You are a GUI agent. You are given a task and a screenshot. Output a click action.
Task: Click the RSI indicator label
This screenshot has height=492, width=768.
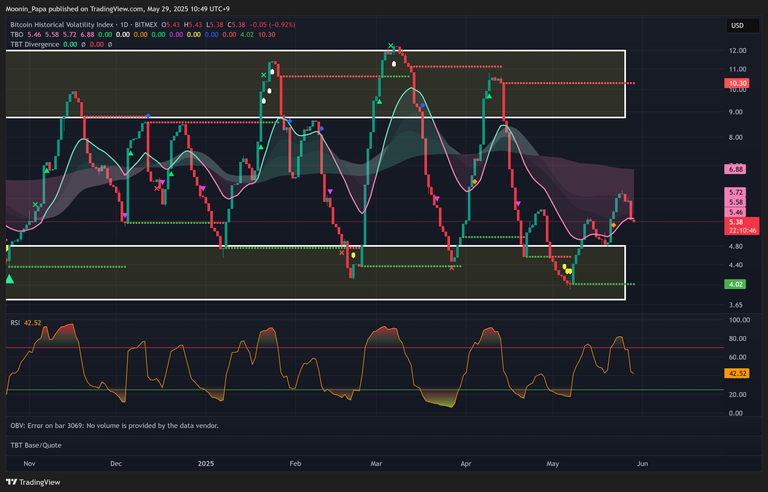[x=15, y=323]
